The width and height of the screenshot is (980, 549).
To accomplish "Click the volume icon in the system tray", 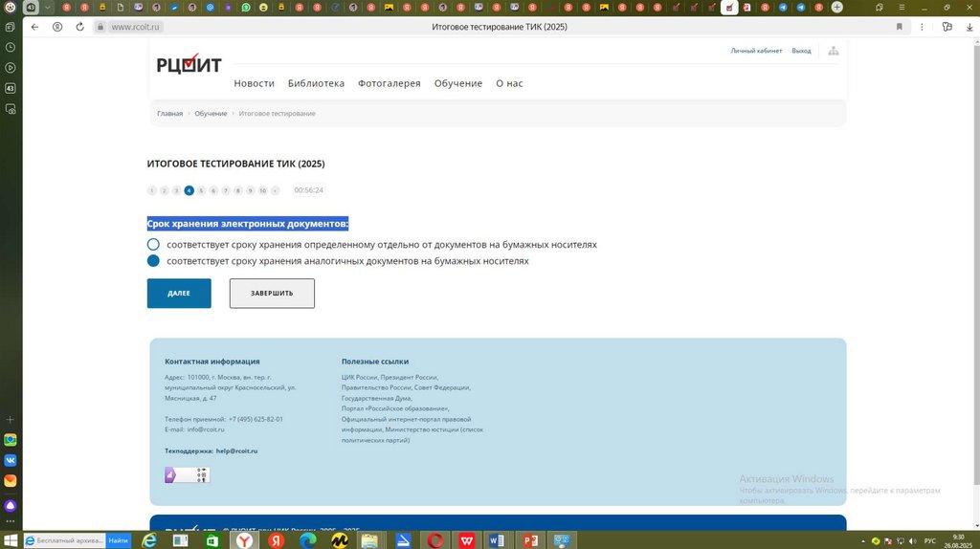I will coord(913,541).
